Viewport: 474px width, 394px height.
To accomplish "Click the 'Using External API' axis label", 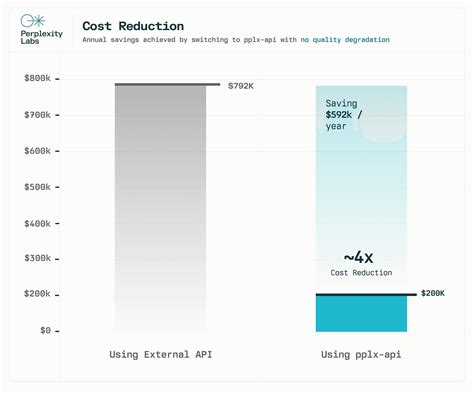I will tap(161, 354).
